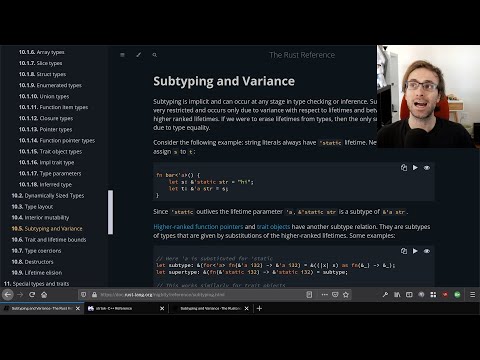Screen dimensions: 480x360
Task: Open 10.1.13. Pointer types chapter
Action: [x=45, y=129]
